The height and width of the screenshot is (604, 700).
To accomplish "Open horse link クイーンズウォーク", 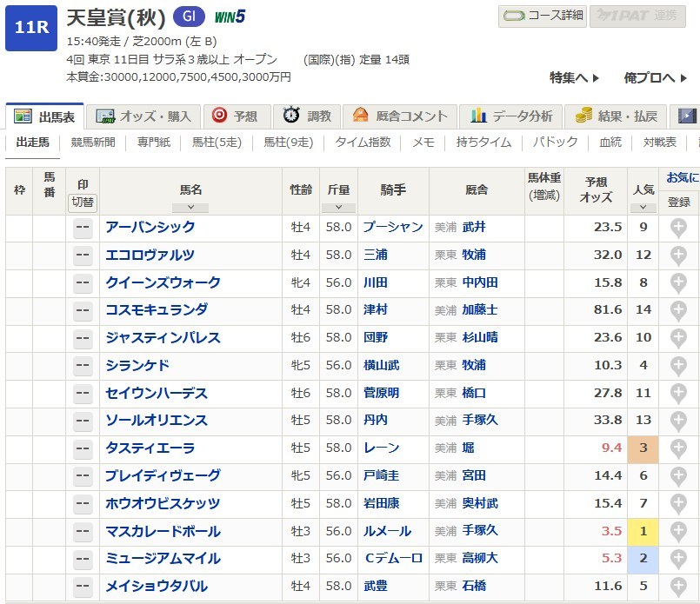I will (x=163, y=282).
